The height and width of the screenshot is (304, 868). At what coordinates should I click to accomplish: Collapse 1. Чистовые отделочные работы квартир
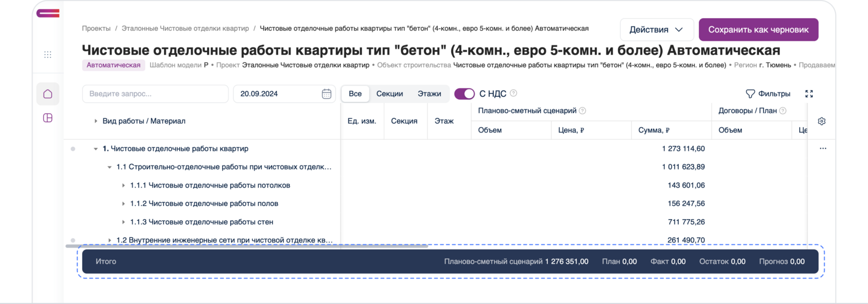tap(96, 149)
